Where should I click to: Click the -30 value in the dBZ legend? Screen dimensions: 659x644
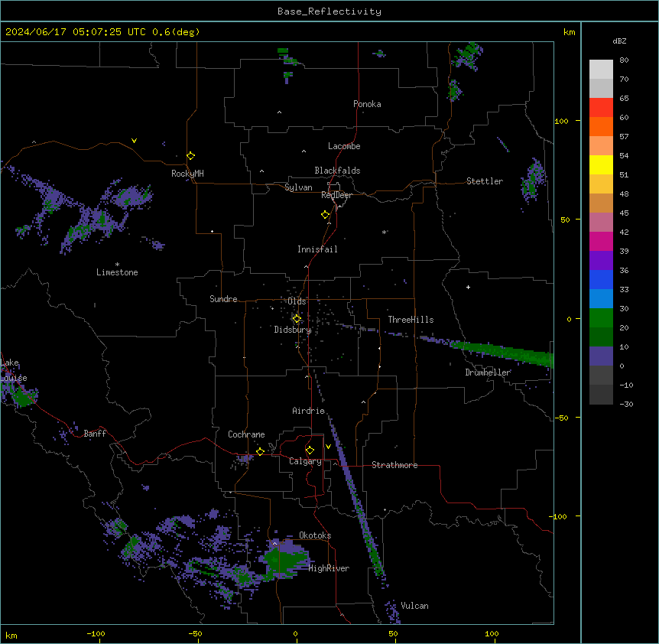coord(626,404)
